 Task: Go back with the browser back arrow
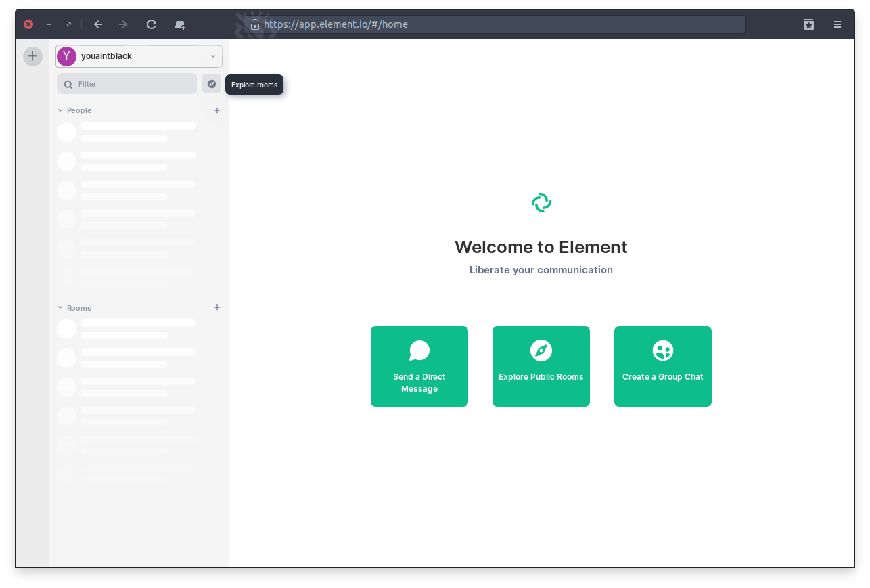coord(98,24)
